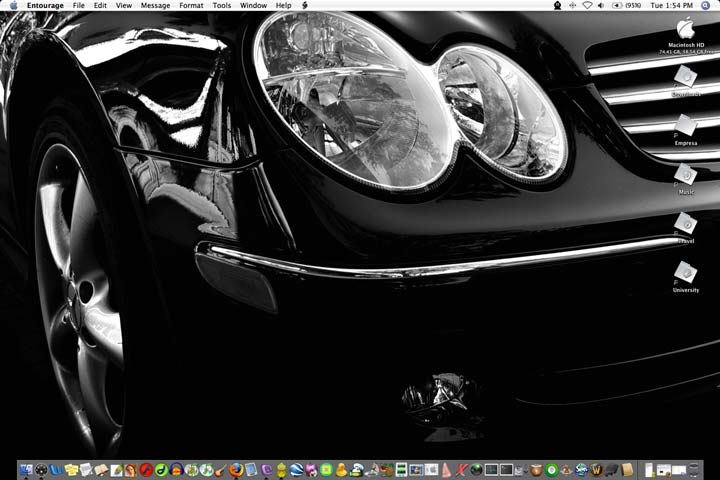The width and height of the screenshot is (720, 480).
Task: Open the Finder icon in the Dock
Action: 25,469
